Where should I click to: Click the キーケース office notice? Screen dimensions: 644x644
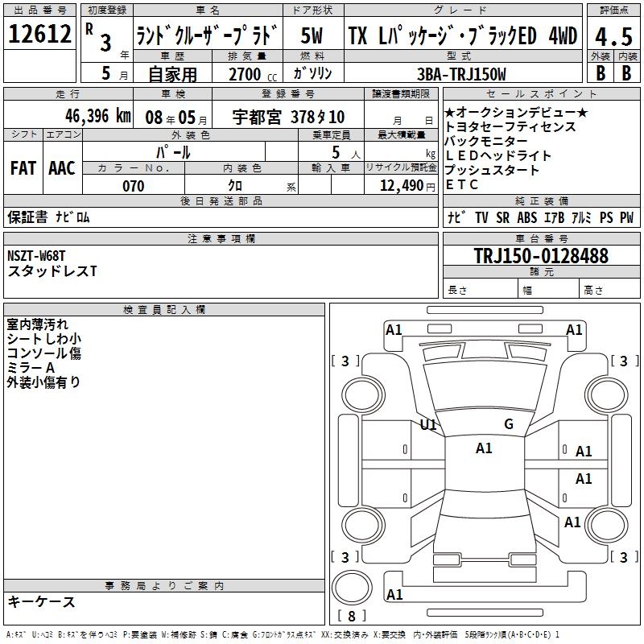[x=42, y=601]
